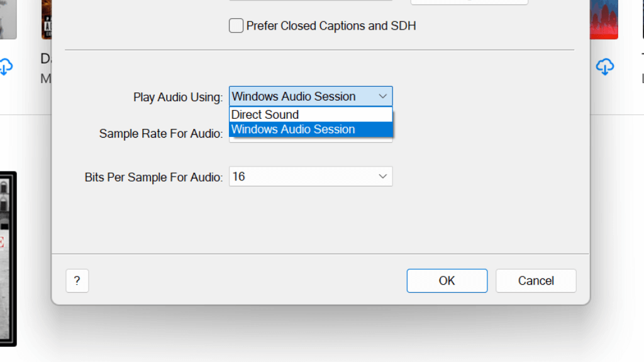Enable Prefer Closed Captions and SDH checkbox

(236, 26)
